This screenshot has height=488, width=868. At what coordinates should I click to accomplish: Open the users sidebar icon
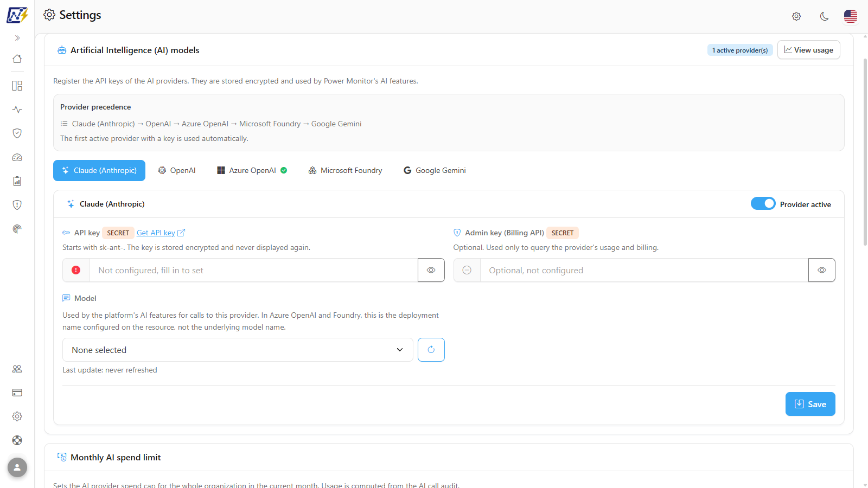click(17, 369)
